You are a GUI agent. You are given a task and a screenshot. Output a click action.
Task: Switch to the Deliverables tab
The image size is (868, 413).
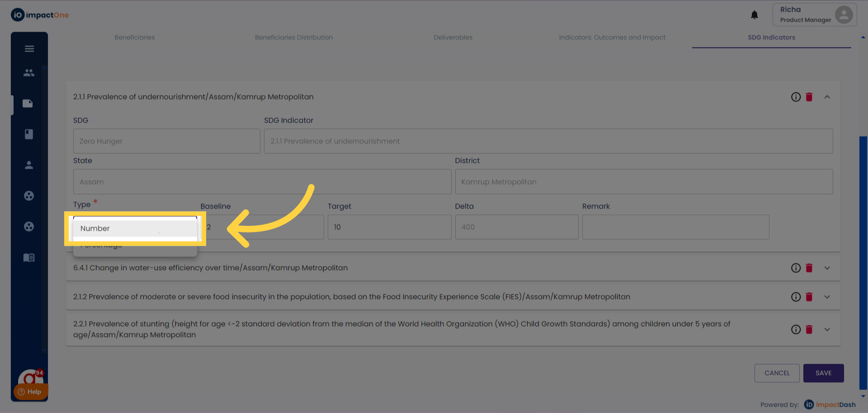tap(453, 38)
